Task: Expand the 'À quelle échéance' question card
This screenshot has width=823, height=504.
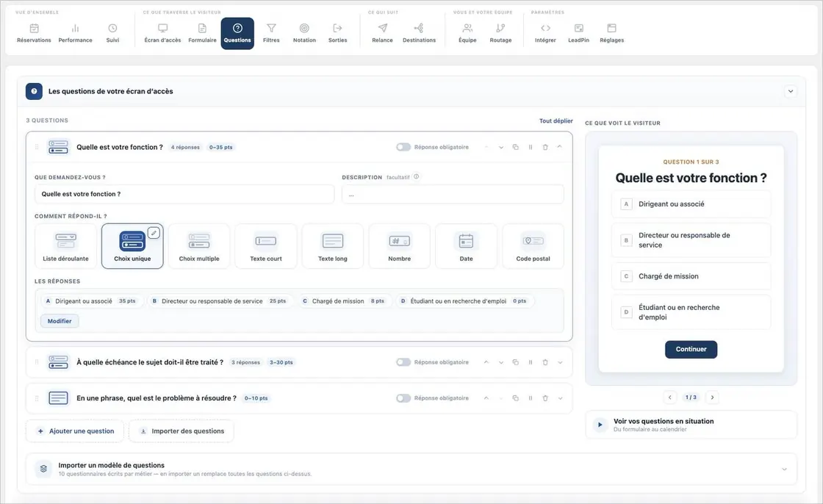Action: click(560, 362)
